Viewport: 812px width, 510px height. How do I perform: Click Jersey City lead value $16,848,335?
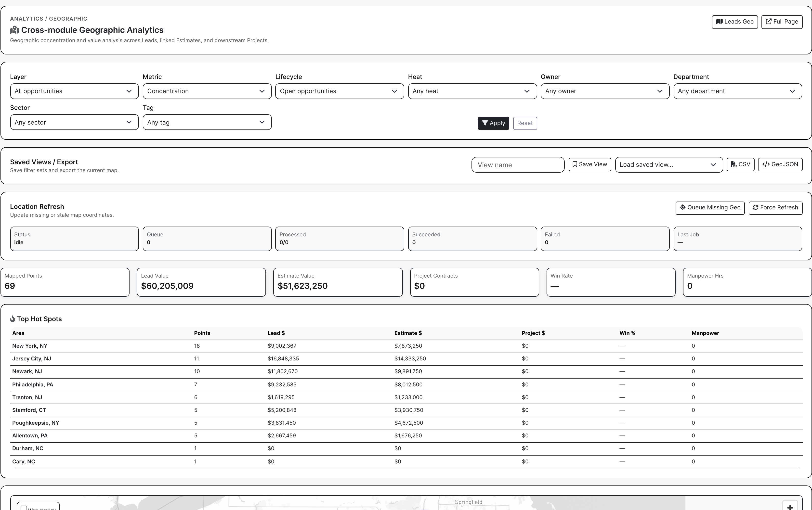click(x=283, y=359)
